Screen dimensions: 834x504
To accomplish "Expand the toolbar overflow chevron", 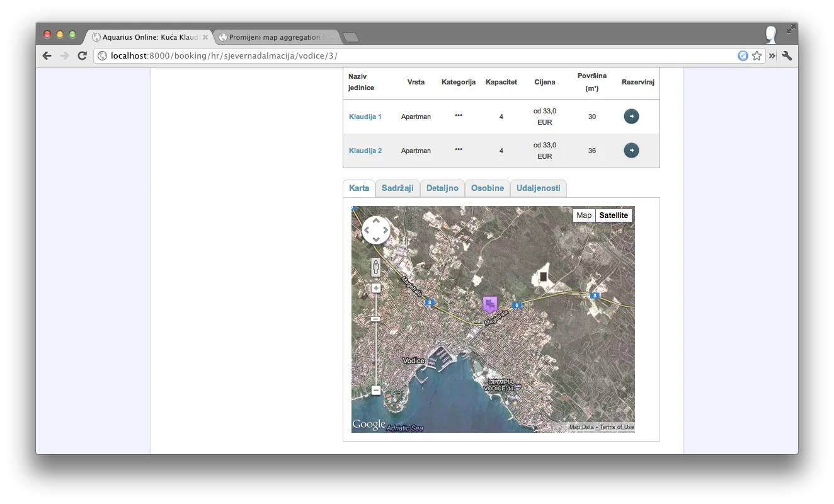I will (x=772, y=56).
